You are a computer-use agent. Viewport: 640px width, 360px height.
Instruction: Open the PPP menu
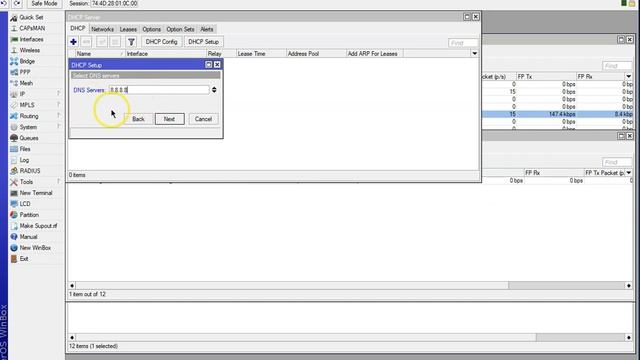click(x=25, y=72)
